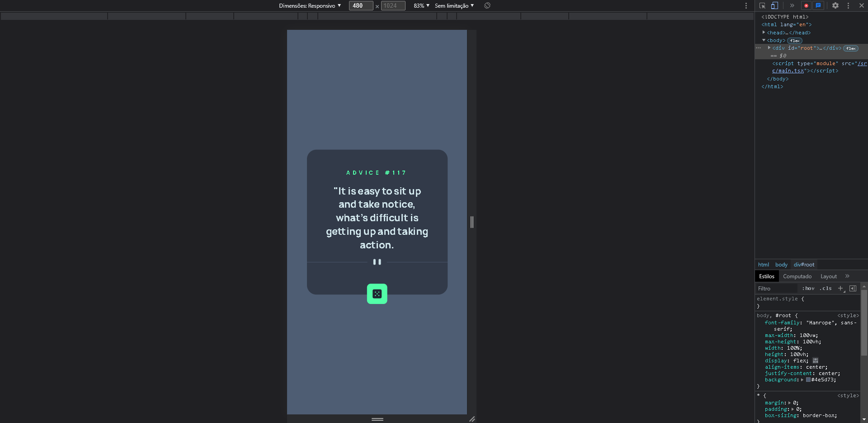The image size is (868, 423).
Task: Open the flexbox editor icon beside display: flex
Action: click(x=816, y=361)
